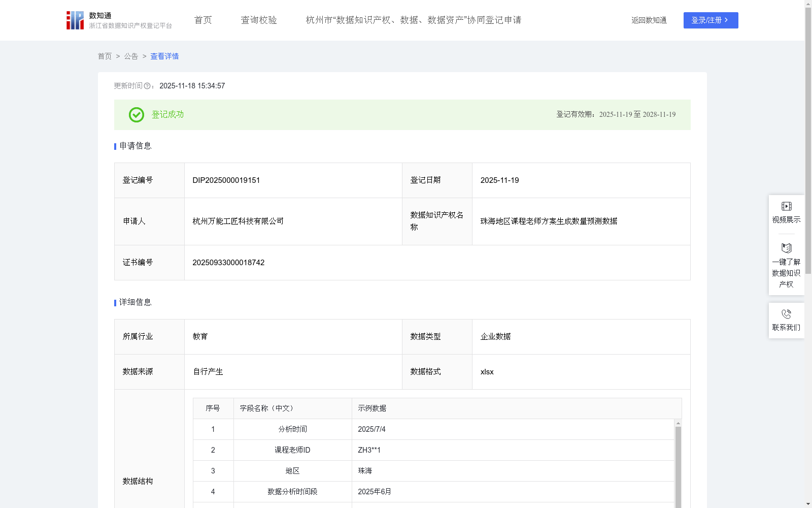Select the 首页 navigation menu item
Viewport: 812px width, 508px height.
pyautogui.click(x=202, y=20)
